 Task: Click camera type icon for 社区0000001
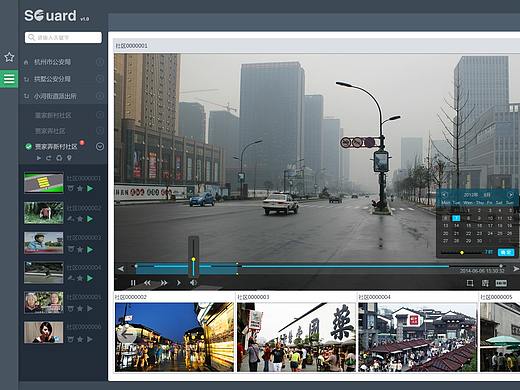pos(70,189)
